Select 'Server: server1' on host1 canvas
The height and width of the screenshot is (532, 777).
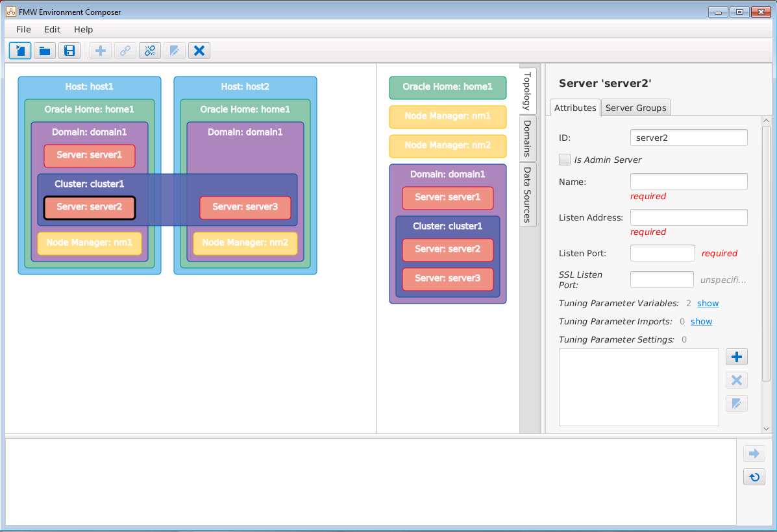[x=89, y=156]
